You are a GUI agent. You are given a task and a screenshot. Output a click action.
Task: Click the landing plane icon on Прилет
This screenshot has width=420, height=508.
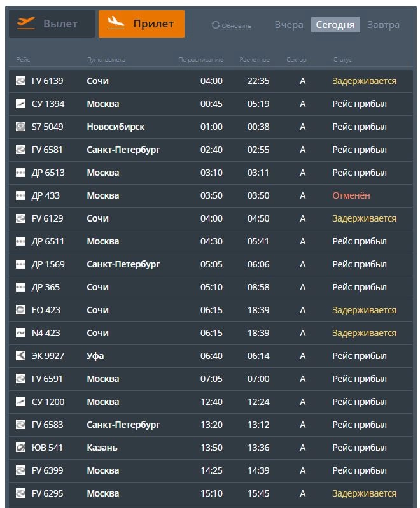point(116,23)
